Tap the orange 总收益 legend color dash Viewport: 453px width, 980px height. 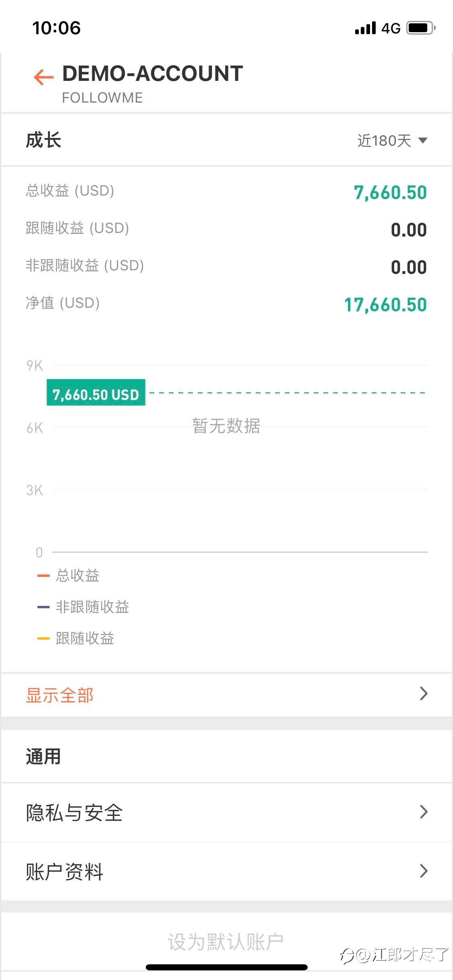point(43,576)
